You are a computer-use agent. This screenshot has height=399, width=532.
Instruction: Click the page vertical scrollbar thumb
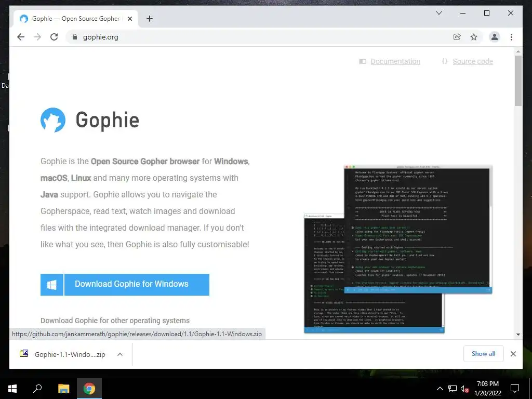pos(518,81)
